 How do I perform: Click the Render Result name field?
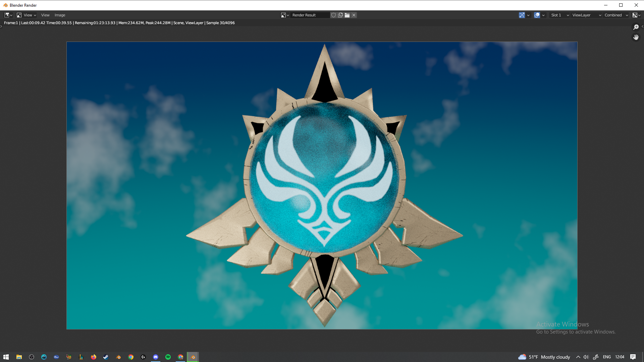coord(309,15)
